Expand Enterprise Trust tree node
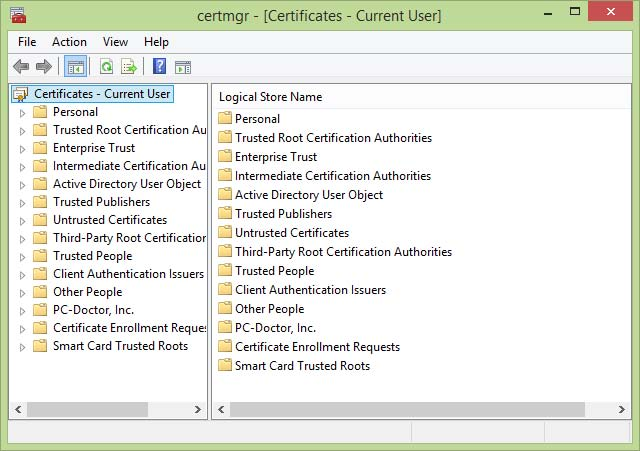This screenshot has width=640, height=451. click(x=22, y=148)
